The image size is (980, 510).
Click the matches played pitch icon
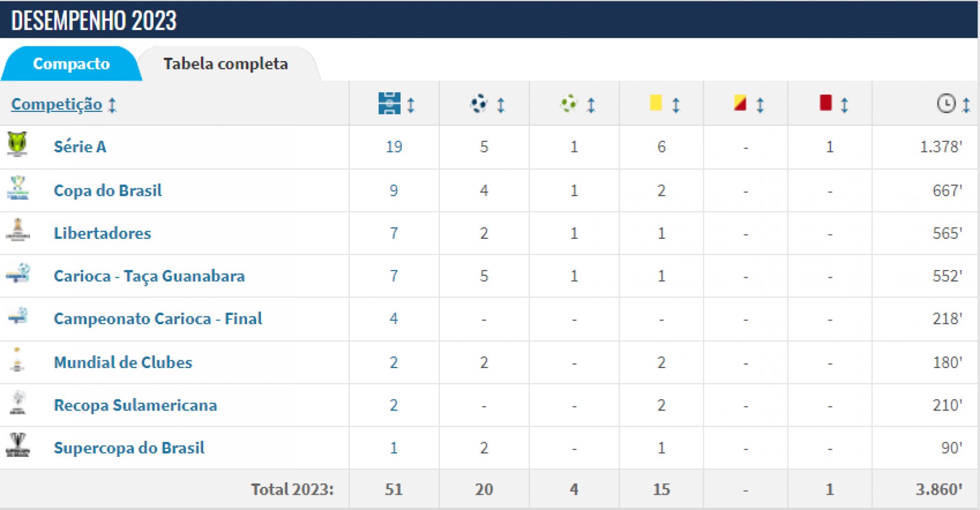click(x=389, y=104)
